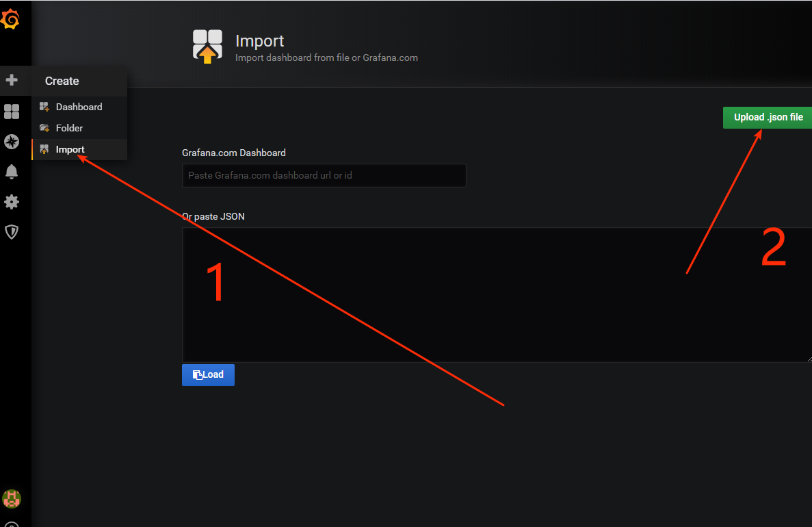Open the Create plus icon in sidebar
Image resolution: width=812 pixels, height=527 pixels.
pyautogui.click(x=12, y=80)
